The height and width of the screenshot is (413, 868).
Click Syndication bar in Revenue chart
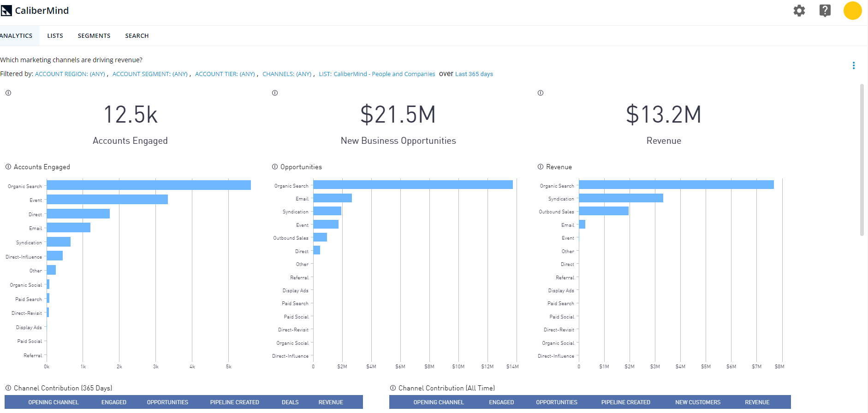pos(621,198)
